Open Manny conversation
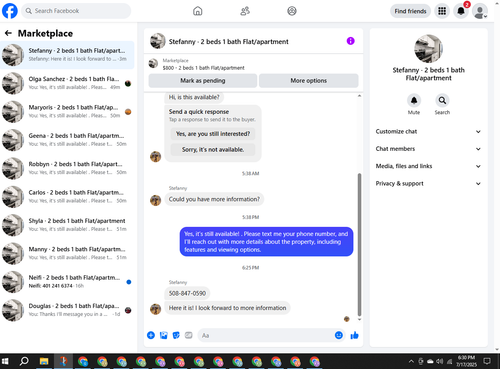This screenshot has height=369, width=500. click(67, 253)
